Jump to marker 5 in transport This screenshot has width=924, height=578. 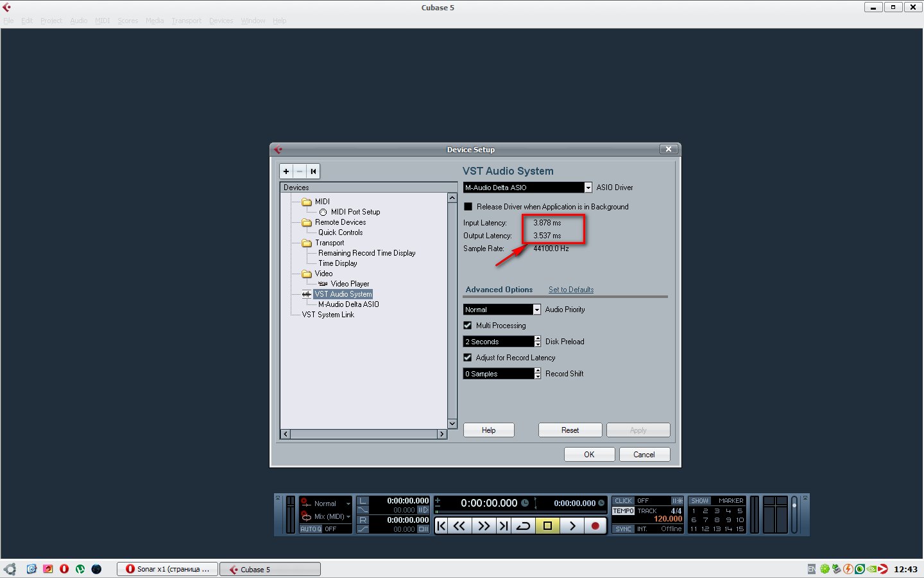[x=740, y=511]
